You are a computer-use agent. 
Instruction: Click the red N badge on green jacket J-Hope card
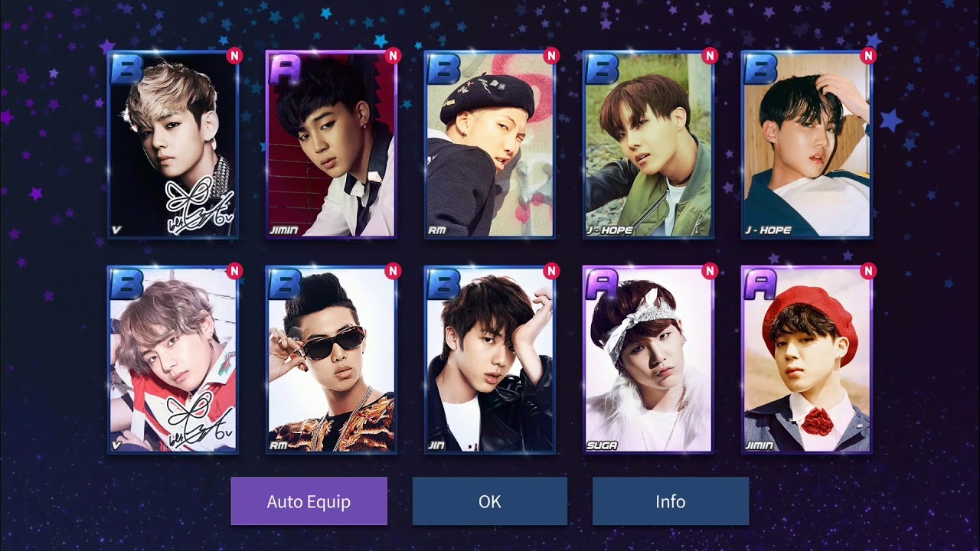(x=710, y=55)
